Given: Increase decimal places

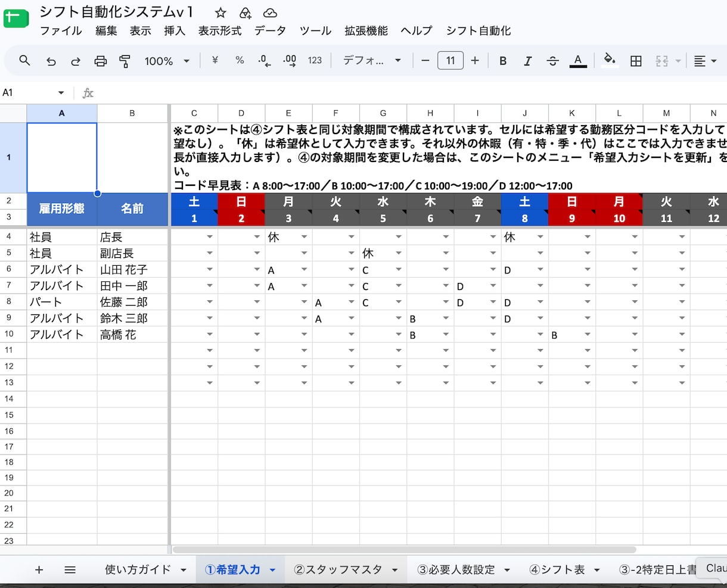Looking at the screenshot, I should (290, 60).
